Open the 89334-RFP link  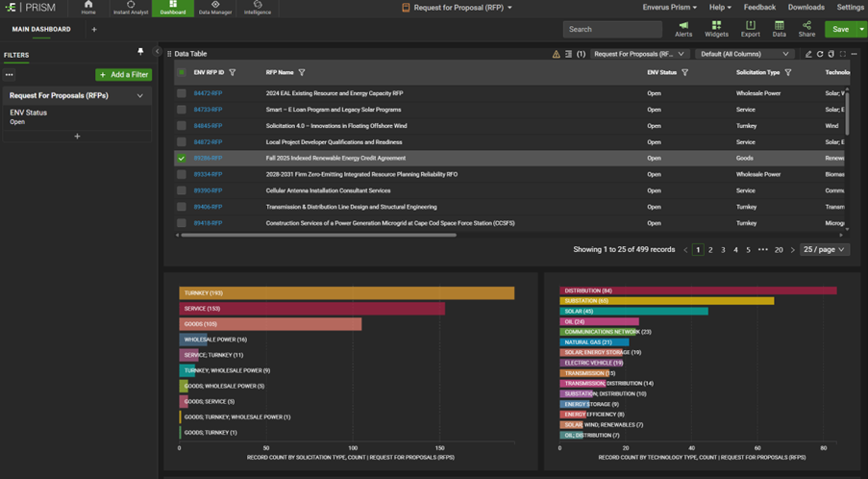pyautogui.click(x=208, y=174)
